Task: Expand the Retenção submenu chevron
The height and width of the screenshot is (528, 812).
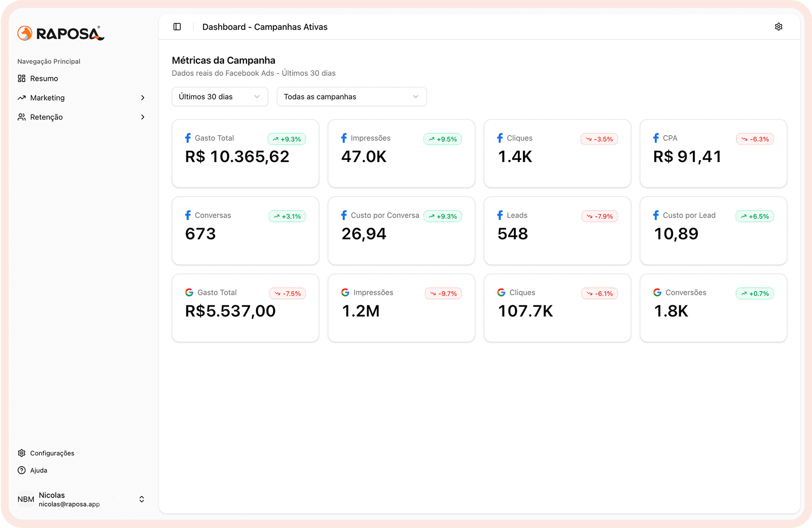Action: [x=143, y=117]
